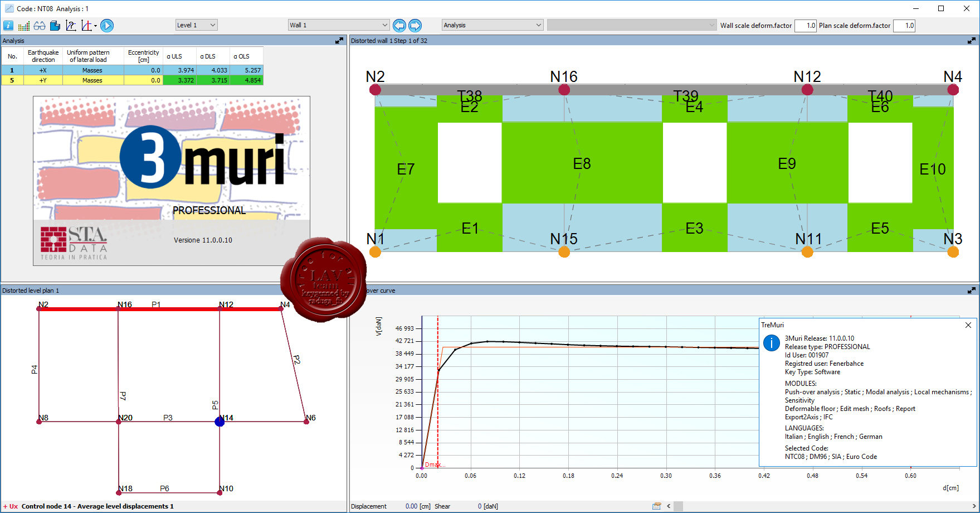Click the Earthquake direction column header

[43, 56]
